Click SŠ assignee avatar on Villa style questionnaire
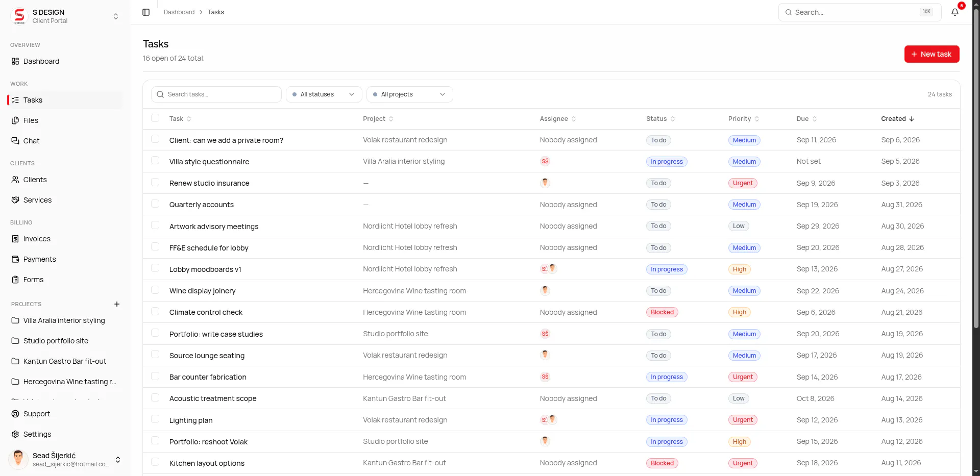This screenshot has height=476, width=980. pos(545,161)
